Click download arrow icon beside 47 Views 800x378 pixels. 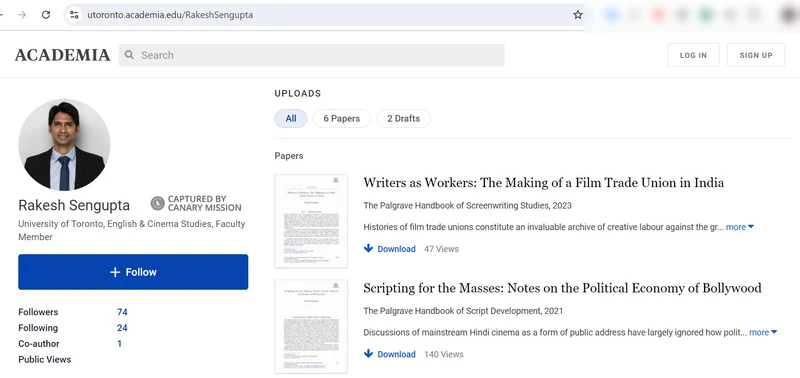point(368,248)
